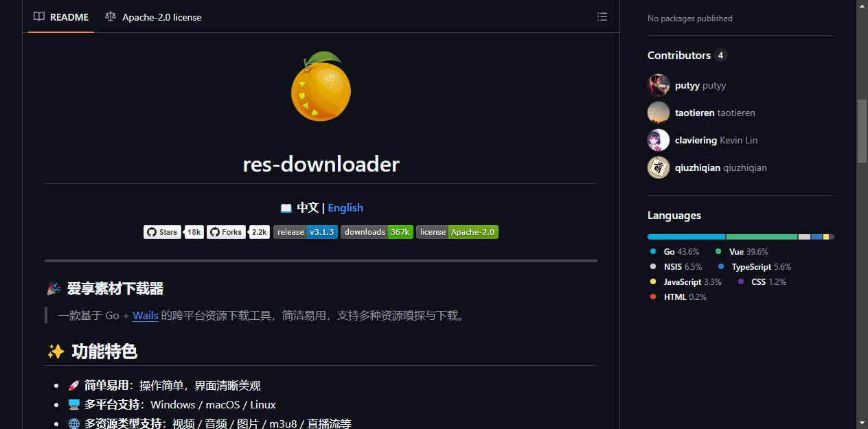
Task: Click HTML 0.2% language entry
Action: tap(678, 297)
